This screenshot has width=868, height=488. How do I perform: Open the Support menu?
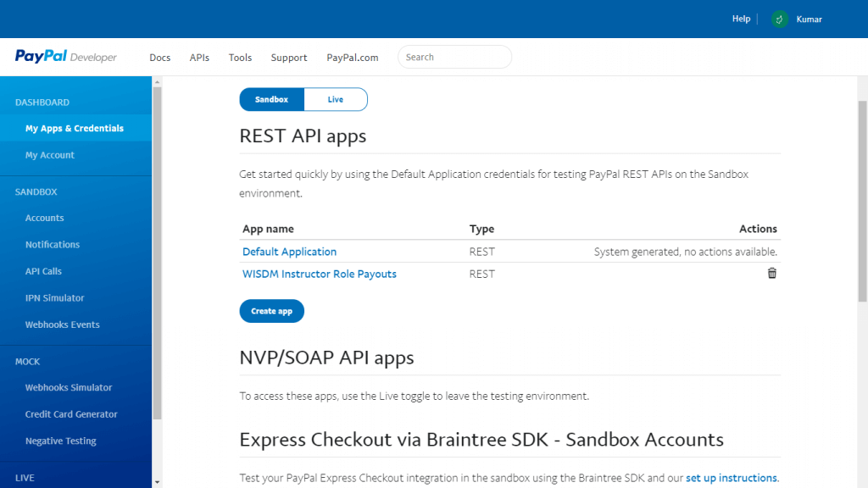pos(288,57)
